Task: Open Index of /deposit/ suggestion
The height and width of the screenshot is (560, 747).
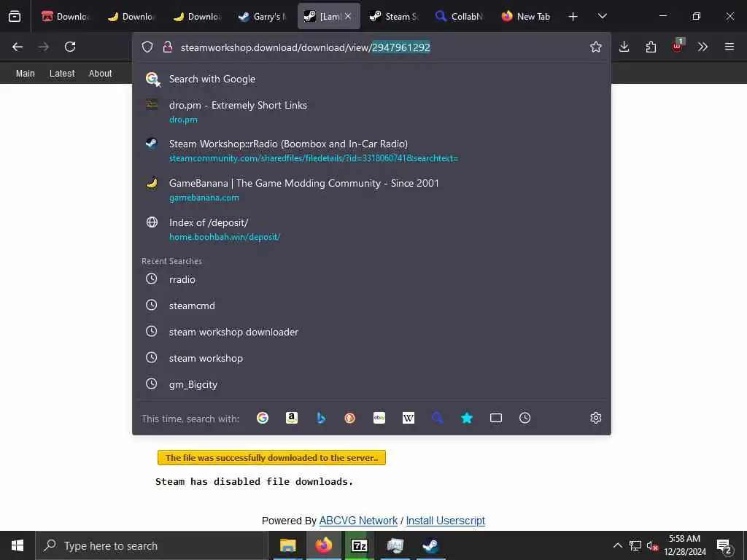Action: pos(371,229)
